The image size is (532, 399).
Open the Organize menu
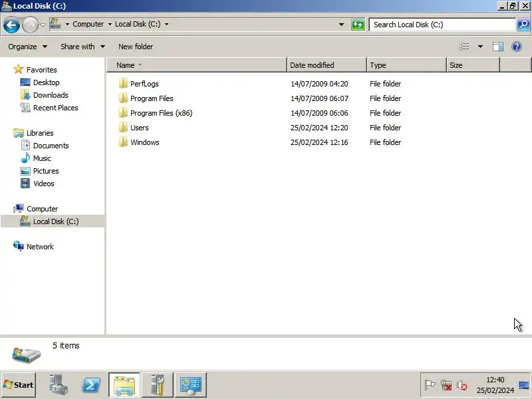pos(27,47)
